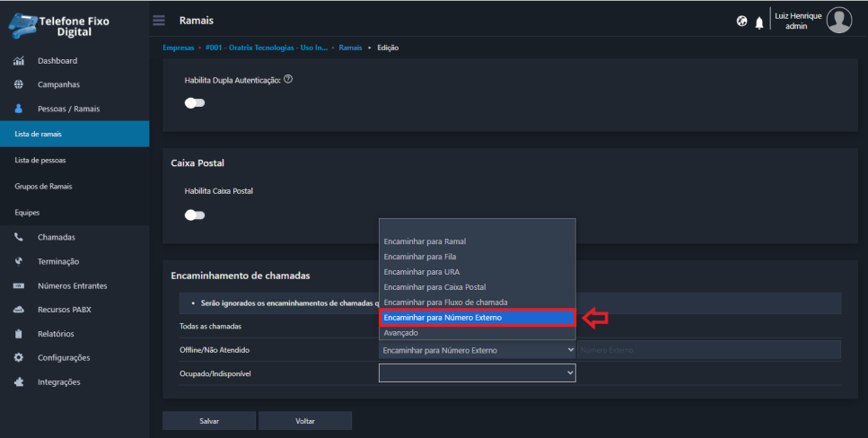Open the notifications bell icon

pos(759,22)
